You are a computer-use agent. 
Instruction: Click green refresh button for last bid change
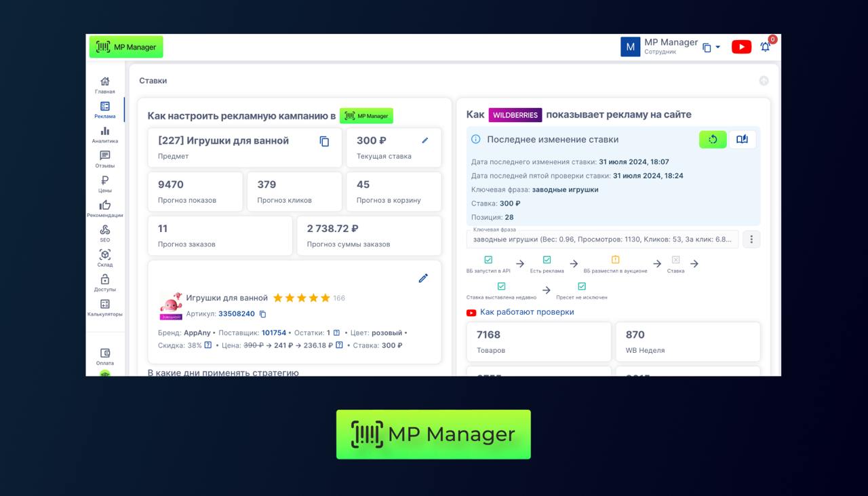coord(713,139)
